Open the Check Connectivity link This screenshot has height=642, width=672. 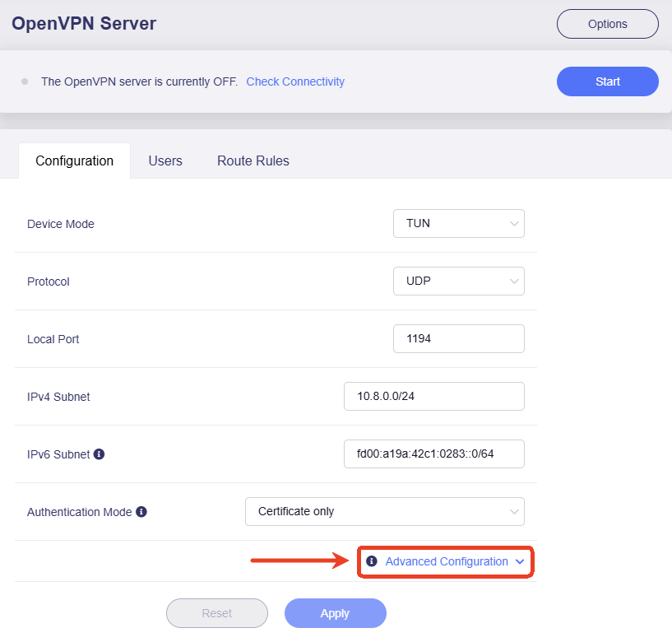tap(295, 81)
